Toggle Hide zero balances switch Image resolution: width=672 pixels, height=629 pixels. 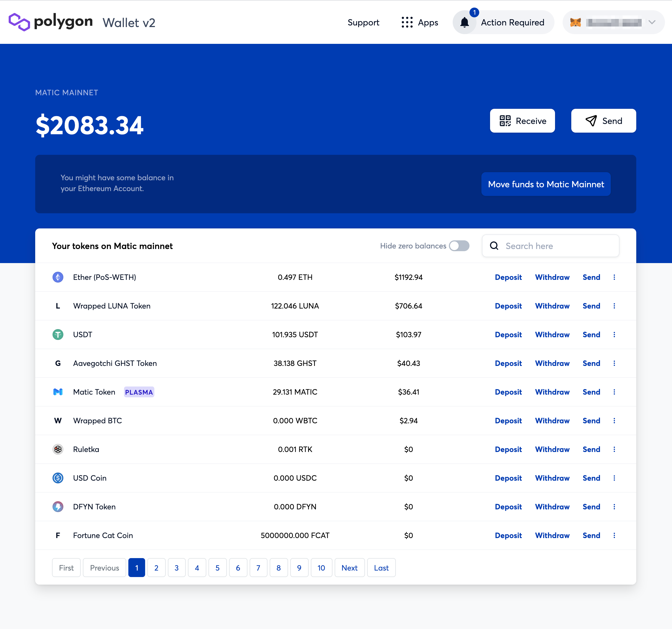tap(459, 246)
